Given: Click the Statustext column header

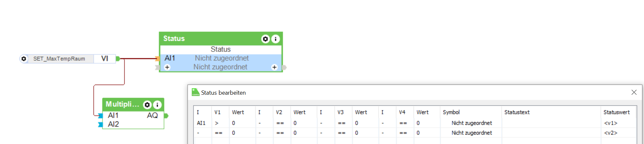Looking at the screenshot, I should (517, 112).
